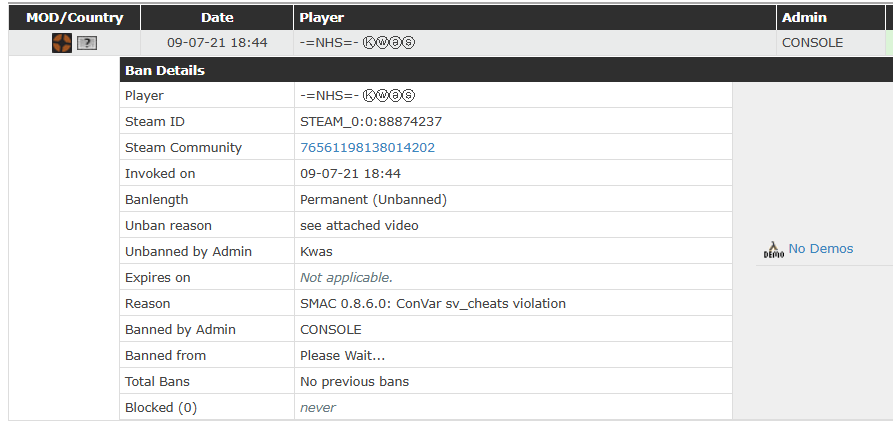Click the ban date 09-07-21 18:44 in row

(x=217, y=43)
